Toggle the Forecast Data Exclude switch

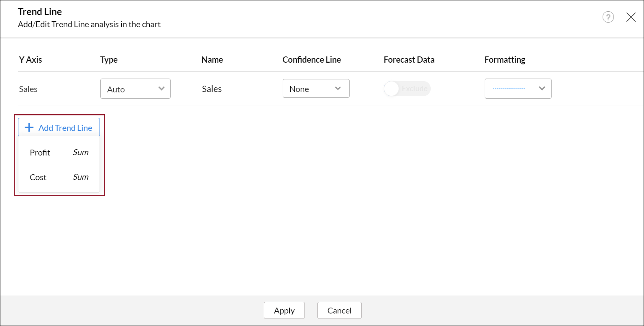[x=407, y=89]
